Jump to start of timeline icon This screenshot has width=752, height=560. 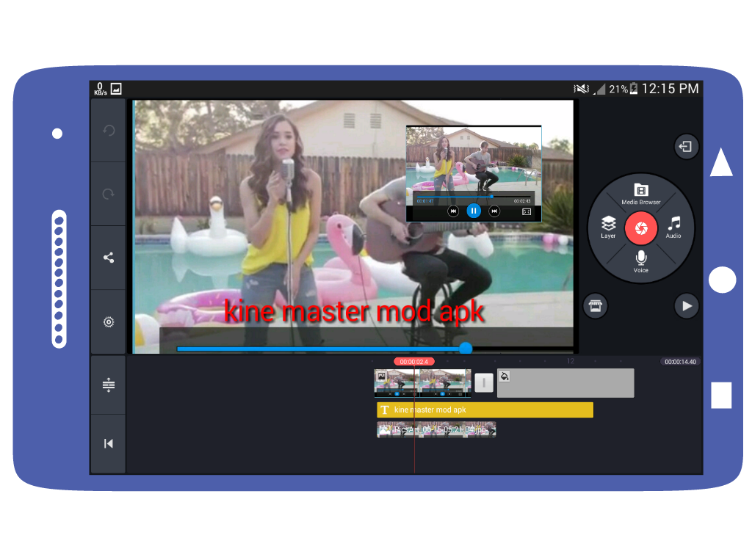[x=109, y=443]
